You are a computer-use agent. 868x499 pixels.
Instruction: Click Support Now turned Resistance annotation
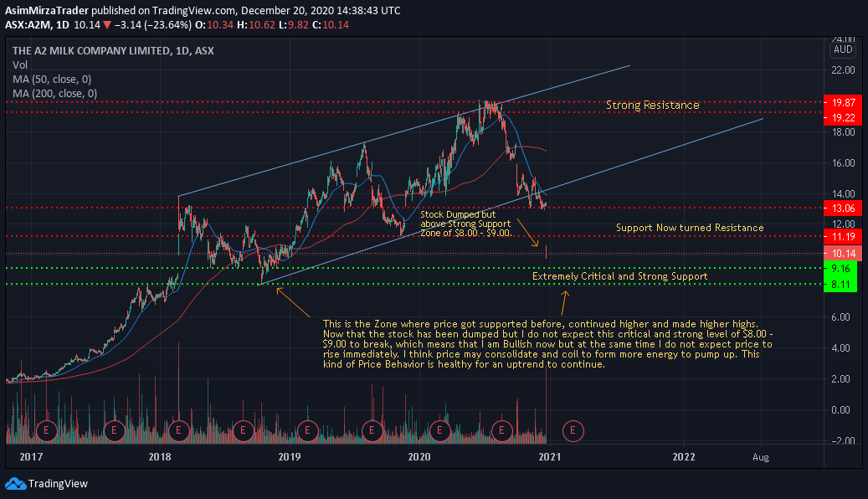(690, 228)
